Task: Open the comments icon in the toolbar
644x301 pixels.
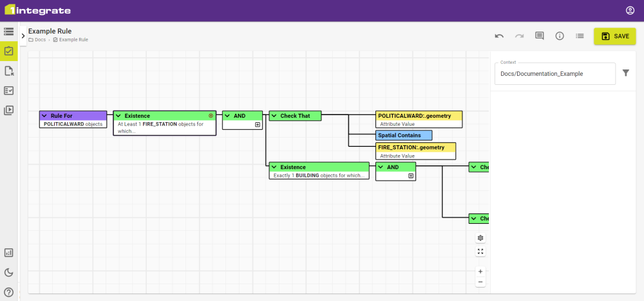Action: click(x=540, y=36)
